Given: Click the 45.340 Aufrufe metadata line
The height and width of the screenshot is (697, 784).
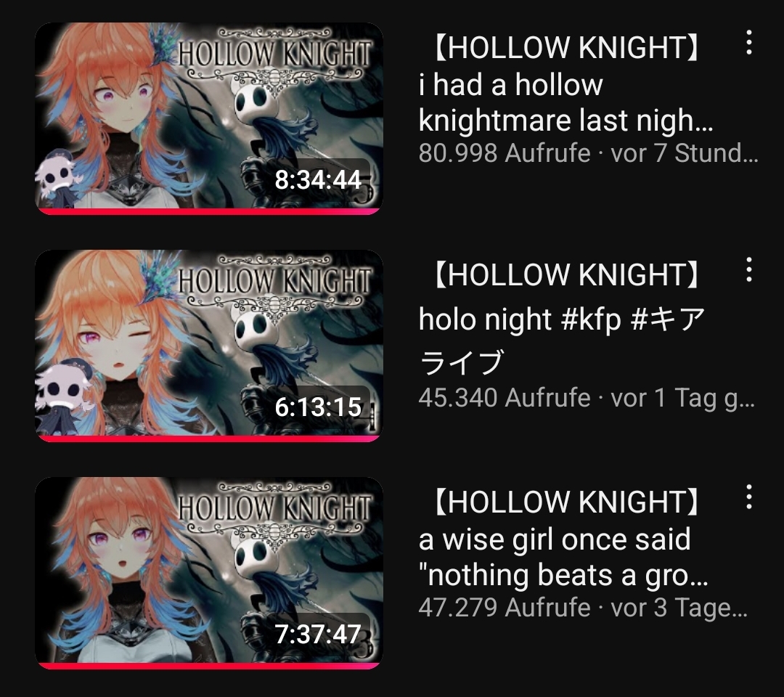Looking at the screenshot, I should 587,398.
